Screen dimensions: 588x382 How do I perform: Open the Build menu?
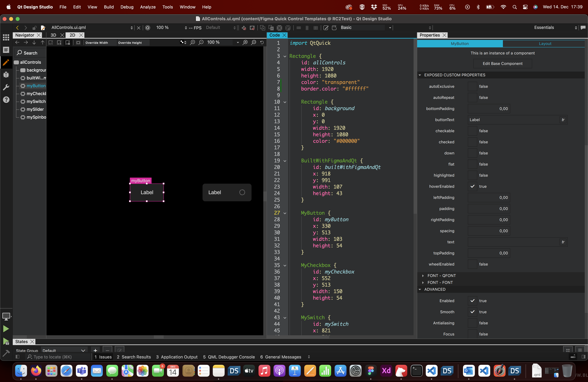(x=109, y=7)
